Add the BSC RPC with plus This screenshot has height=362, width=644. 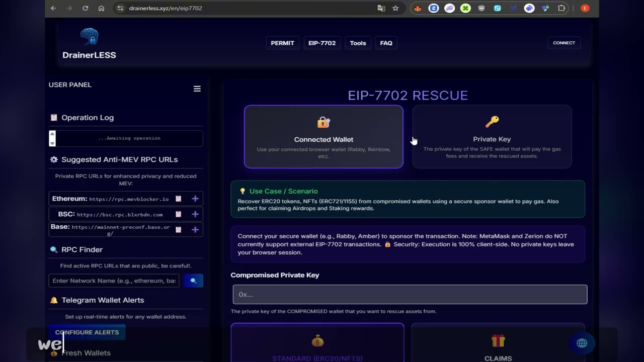click(x=195, y=214)
